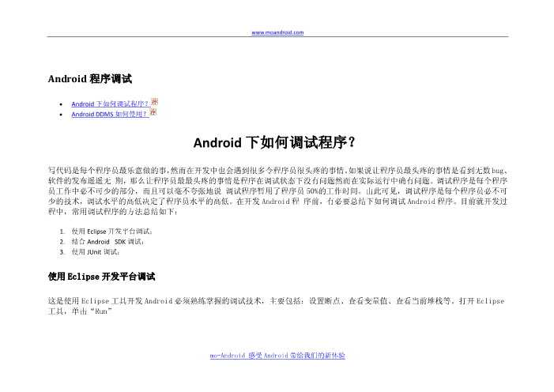This screenshot has width=554, height=392.
Task: Click list item '使用 Eclipse 开发平台调试'
Action: coord(112,232)
